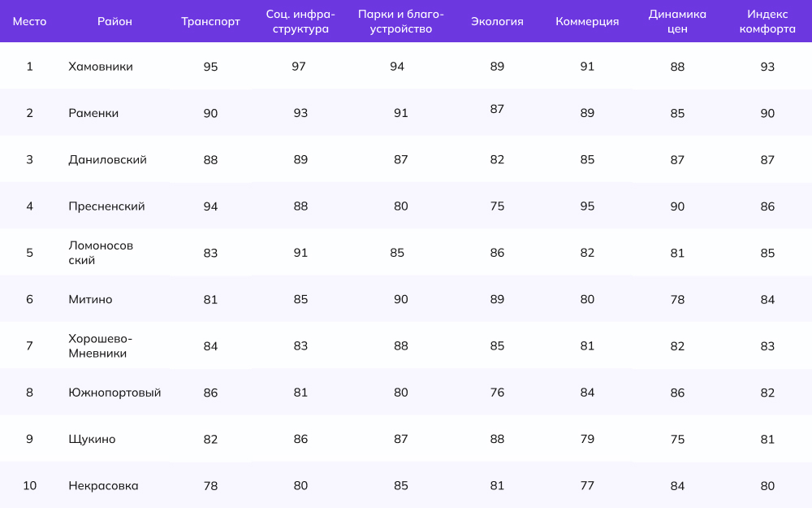Viewport: 812px width, 508px height.
Task: Select the Хорошево-Мневники district cell
Action: 100,346
